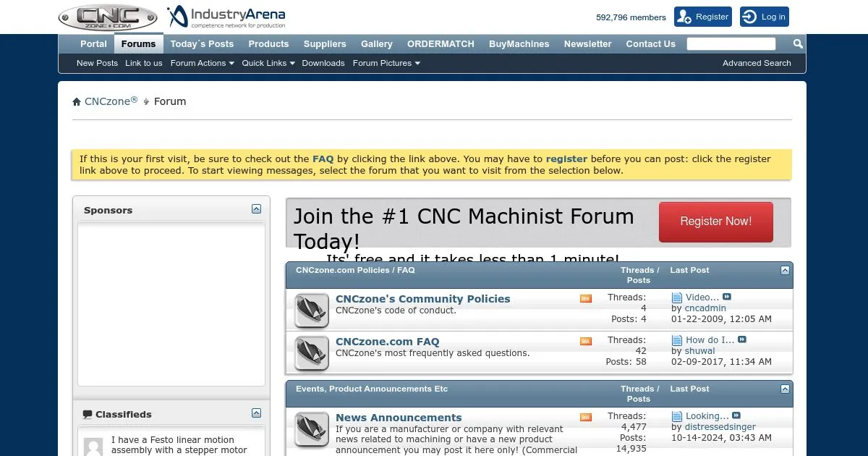Click the register link in notice
The width and height of the screenshot is (868, 456).
click(x=566, y=159)
